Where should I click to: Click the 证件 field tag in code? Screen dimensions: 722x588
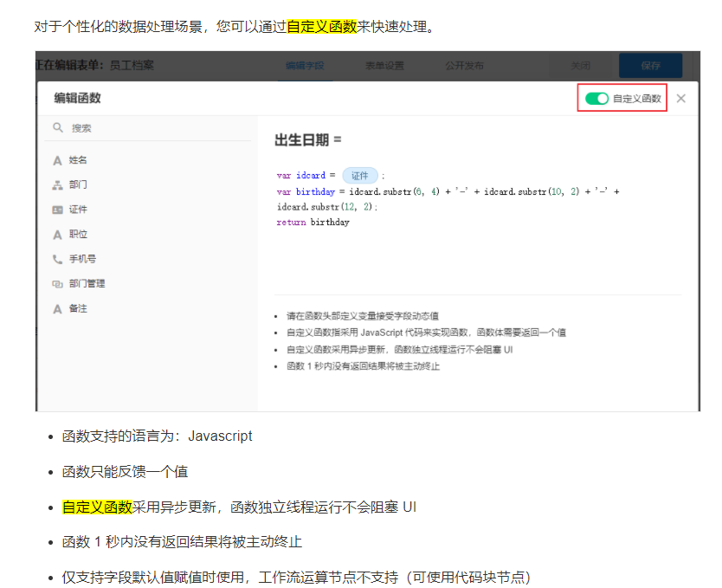(x=359, y=175)
